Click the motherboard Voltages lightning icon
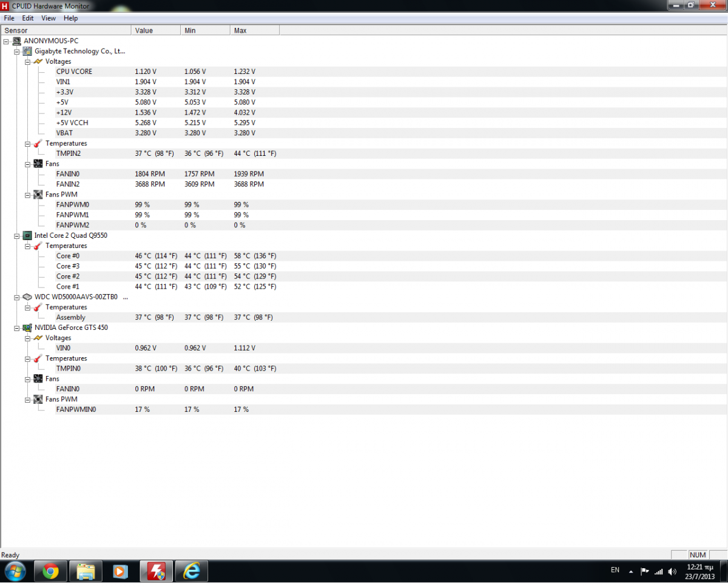 38,61
